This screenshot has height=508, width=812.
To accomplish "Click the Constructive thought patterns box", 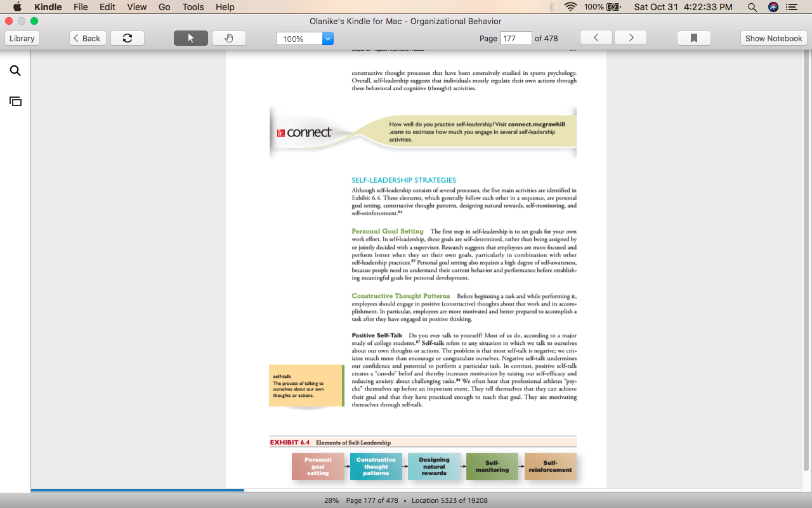I will 376,467.
